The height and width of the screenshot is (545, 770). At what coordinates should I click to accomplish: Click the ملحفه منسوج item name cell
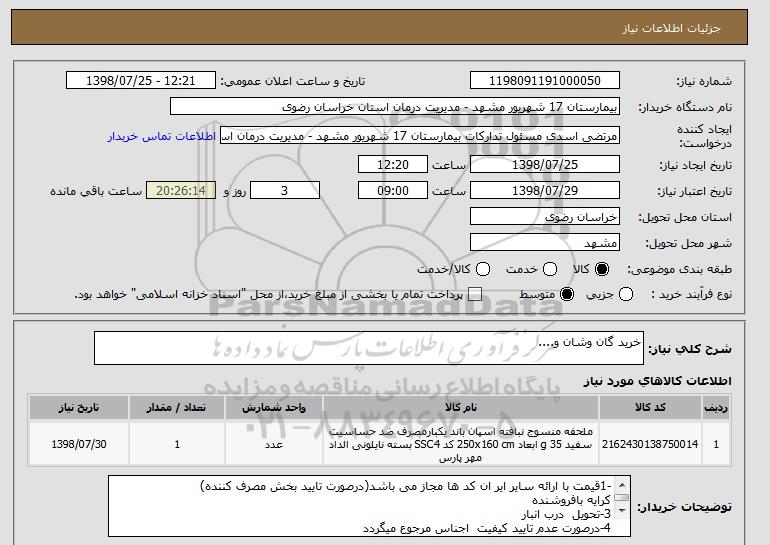click(x=461, y=444)
